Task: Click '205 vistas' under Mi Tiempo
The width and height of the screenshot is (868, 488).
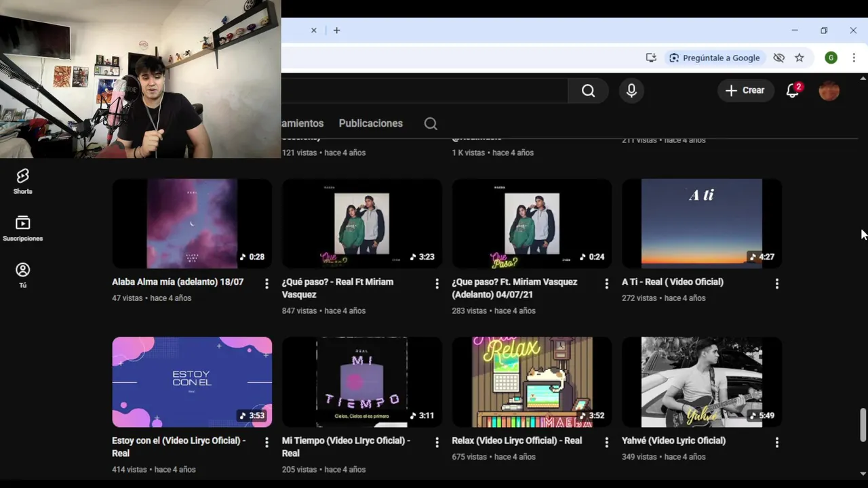Action: click(x=299, y=470)
